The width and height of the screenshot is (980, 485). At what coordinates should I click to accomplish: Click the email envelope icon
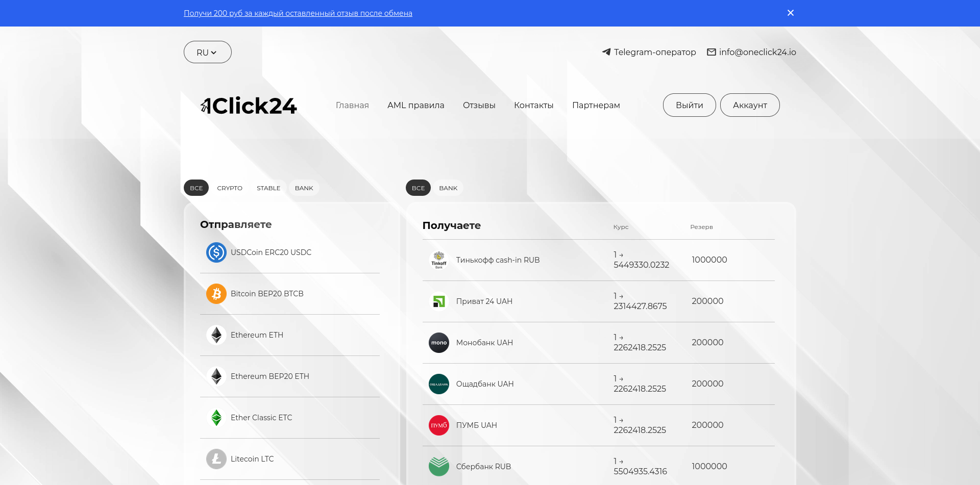click(712, 52)
